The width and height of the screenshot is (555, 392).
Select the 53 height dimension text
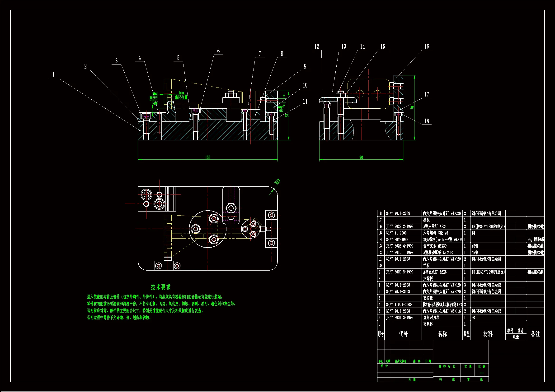pos(287,115)
